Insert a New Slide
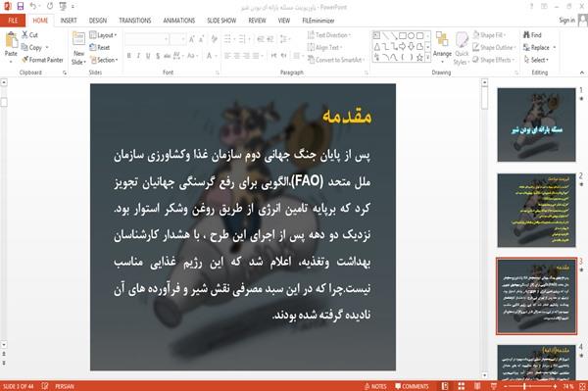The width and height of the screenshot is (588, 391). pyautogui.click(x=78, y=48)
